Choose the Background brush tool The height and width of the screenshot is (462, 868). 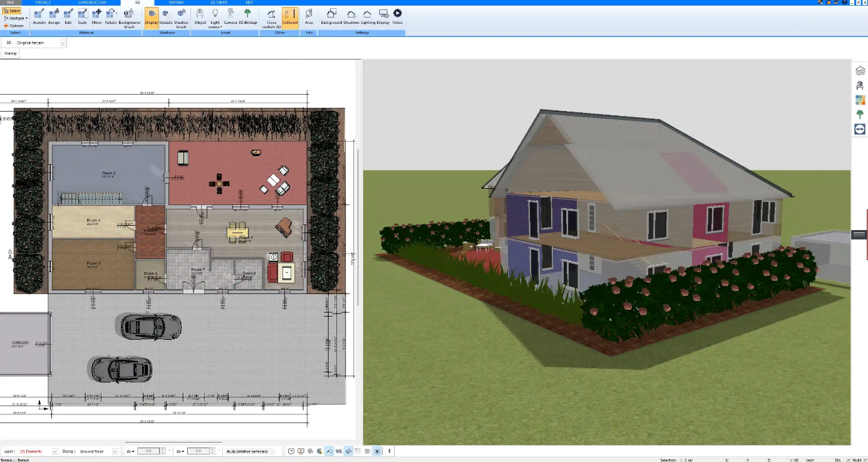pyautogui.click(x=130, y=18)
